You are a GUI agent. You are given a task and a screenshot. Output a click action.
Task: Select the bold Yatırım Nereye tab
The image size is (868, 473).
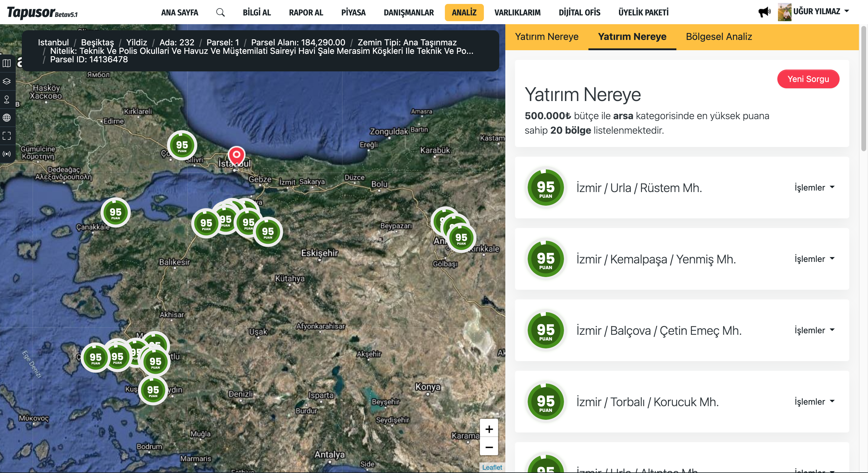(632, 36)
